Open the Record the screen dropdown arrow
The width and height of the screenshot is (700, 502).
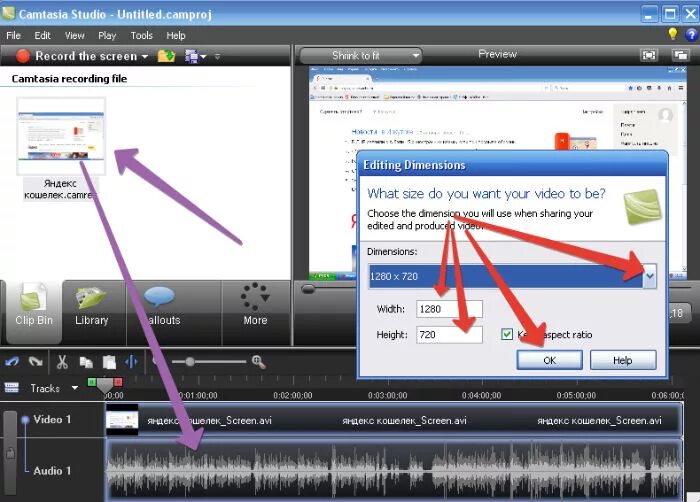click(x=145, y=57)
